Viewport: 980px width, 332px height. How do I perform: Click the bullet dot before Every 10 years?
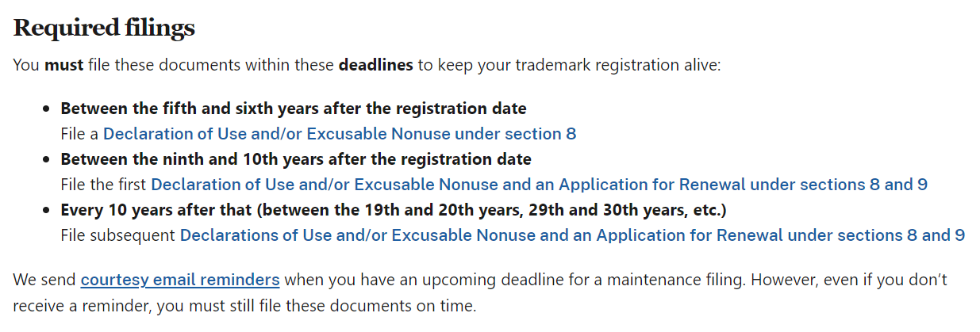(x=47, y=211)
